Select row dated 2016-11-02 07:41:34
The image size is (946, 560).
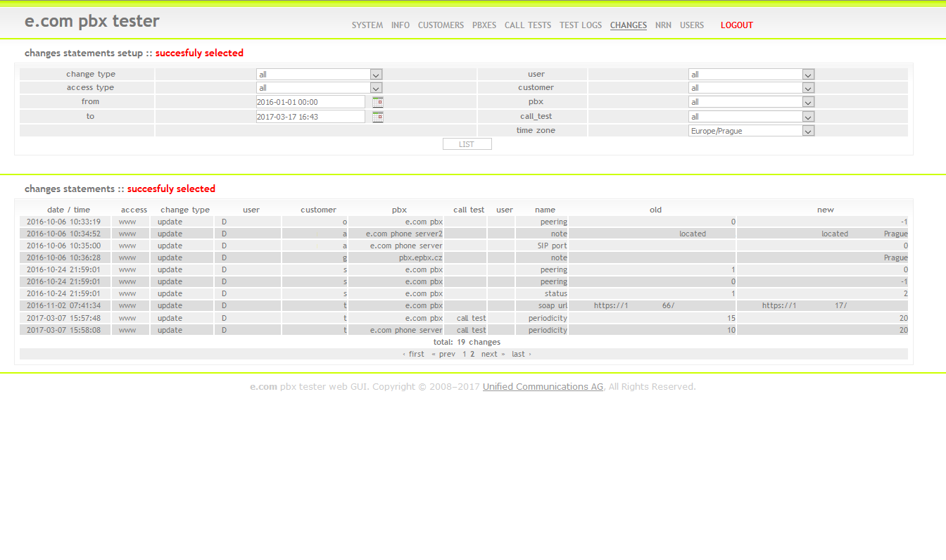pos(464,306)
